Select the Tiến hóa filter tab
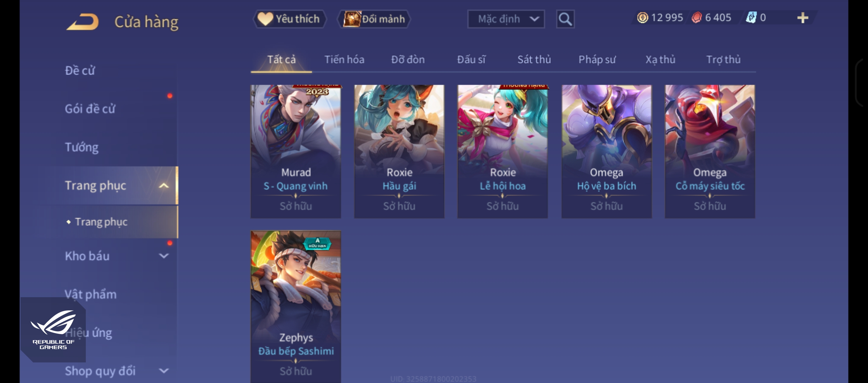Image resolution: width=868 pixels, height=383 pixels. pyautogui.click(x=344, y=60)
